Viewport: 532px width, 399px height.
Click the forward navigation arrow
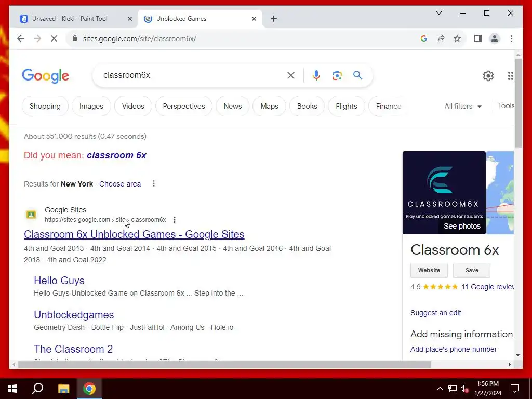37,38
